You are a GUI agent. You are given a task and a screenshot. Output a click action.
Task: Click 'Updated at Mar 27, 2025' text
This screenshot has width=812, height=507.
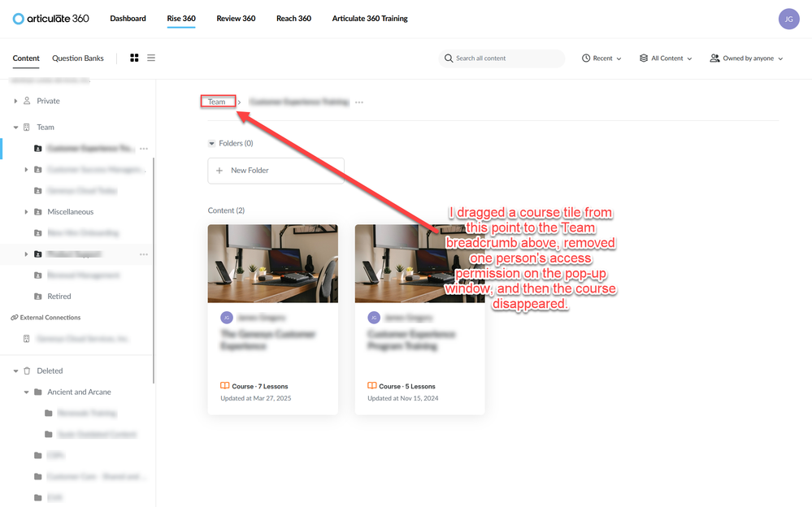[x=256, y=398]
